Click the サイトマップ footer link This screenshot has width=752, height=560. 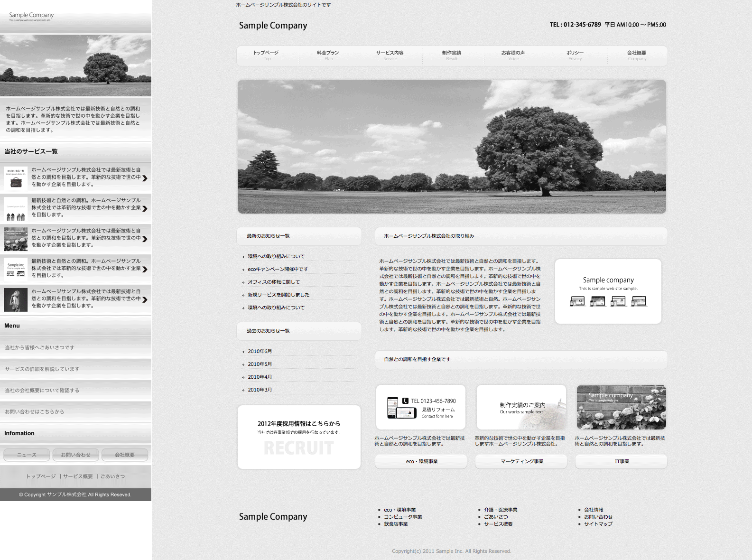coord(598,524)
